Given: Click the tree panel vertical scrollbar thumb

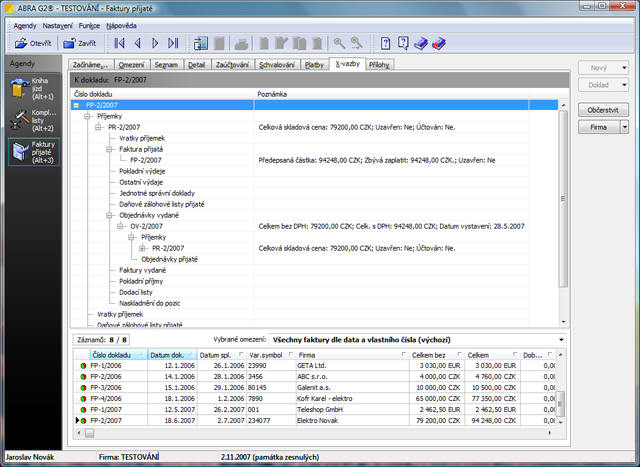Looking at the screenshot, I should coord(563,198).
